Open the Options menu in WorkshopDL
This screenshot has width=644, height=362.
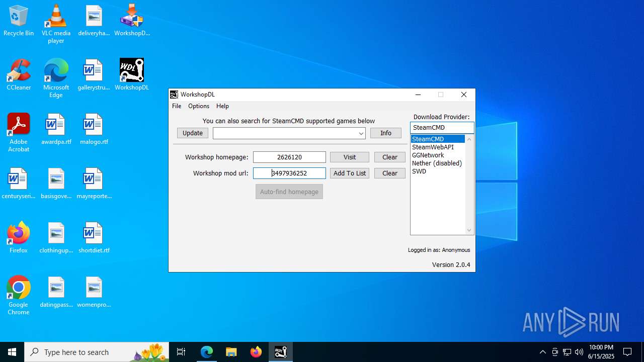(x=199, y=106)
